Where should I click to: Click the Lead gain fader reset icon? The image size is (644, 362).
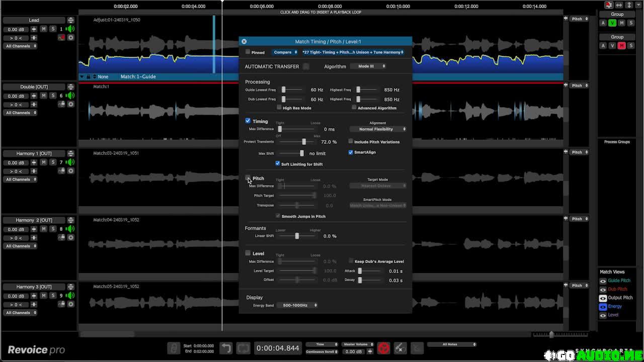34,30
